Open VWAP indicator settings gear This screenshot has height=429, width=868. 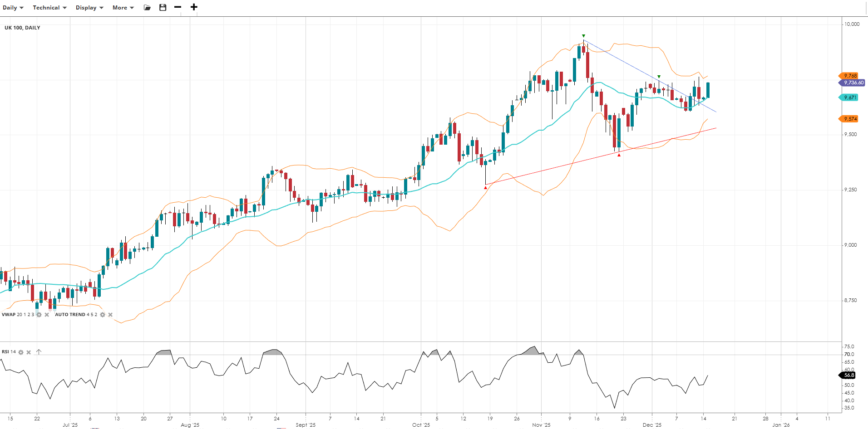coord(39,315)
